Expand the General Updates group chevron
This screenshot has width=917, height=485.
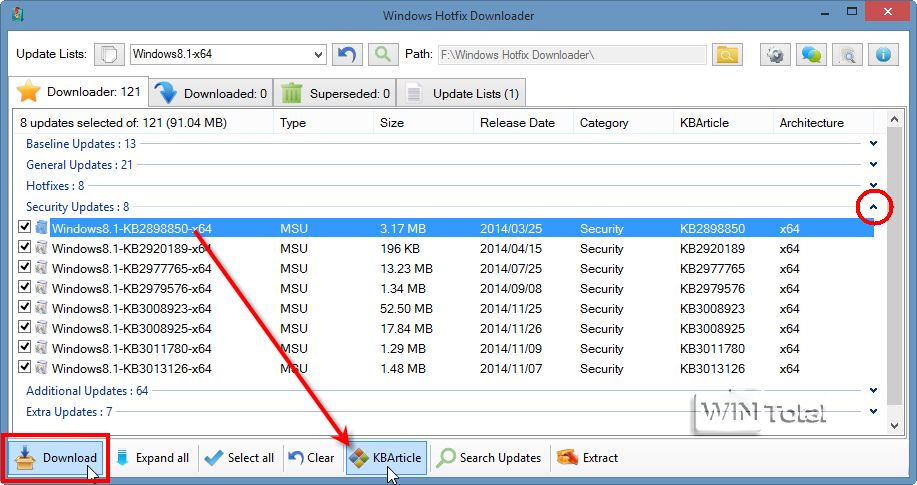(873, 164)
